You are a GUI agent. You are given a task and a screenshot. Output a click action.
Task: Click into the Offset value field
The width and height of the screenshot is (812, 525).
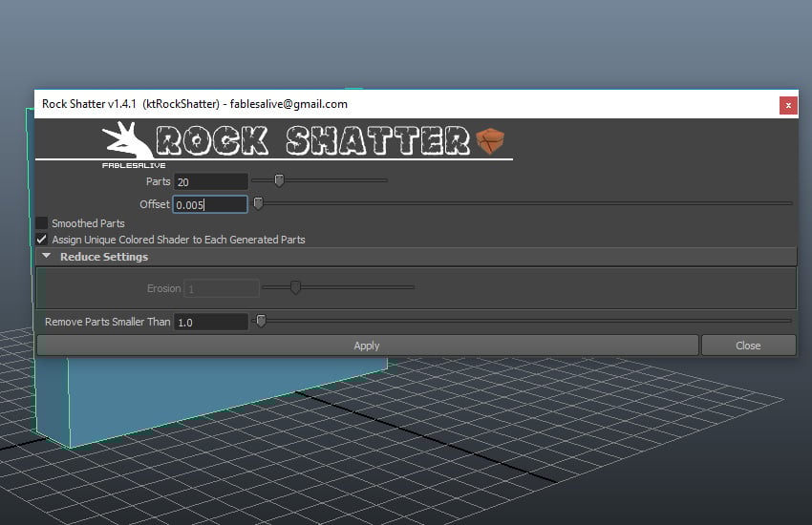coord(210,204)
